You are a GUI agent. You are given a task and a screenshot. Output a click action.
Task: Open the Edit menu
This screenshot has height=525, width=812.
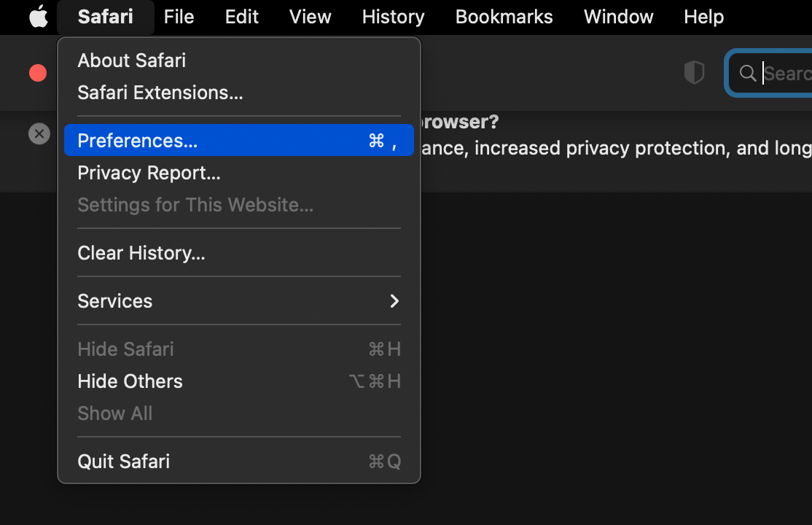(241, 17)
